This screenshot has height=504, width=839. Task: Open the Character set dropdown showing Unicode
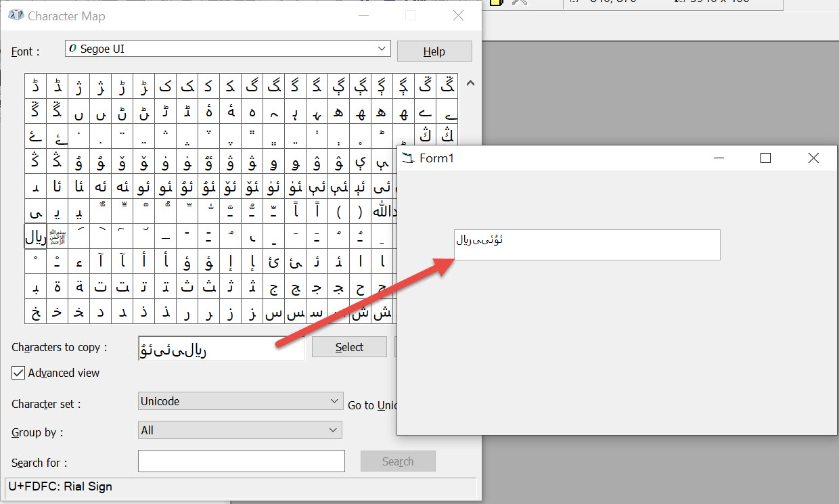click(x=240, y=401)
